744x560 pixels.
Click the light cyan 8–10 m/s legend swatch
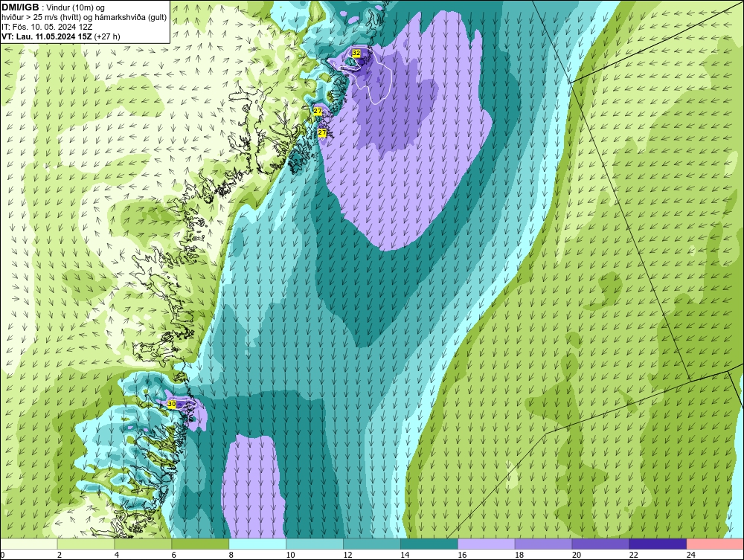[257, 544]
